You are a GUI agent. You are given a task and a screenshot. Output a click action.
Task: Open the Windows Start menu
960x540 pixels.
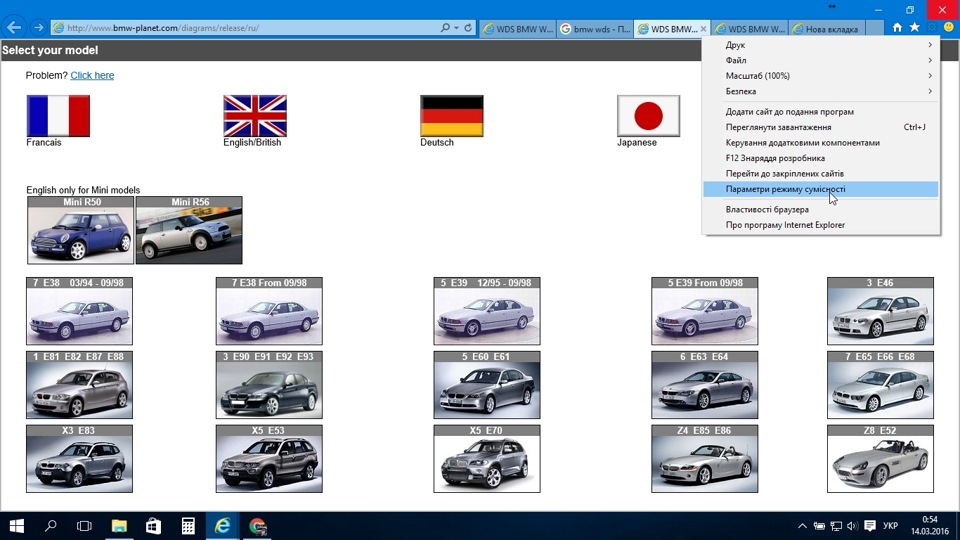17,526
